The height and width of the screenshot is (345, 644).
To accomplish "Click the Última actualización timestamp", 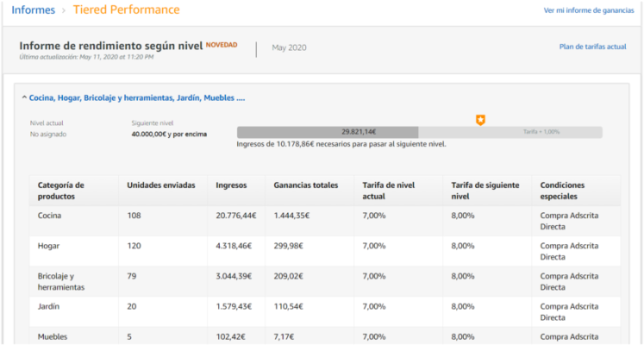I will coord(86,57).
